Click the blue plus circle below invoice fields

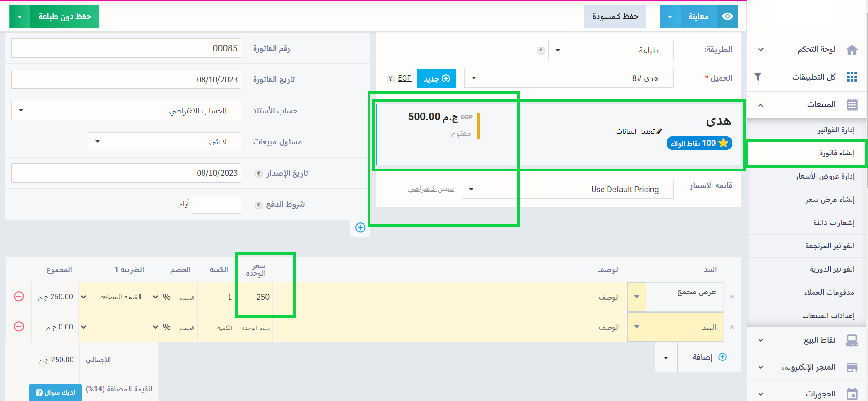coord(360,228)
